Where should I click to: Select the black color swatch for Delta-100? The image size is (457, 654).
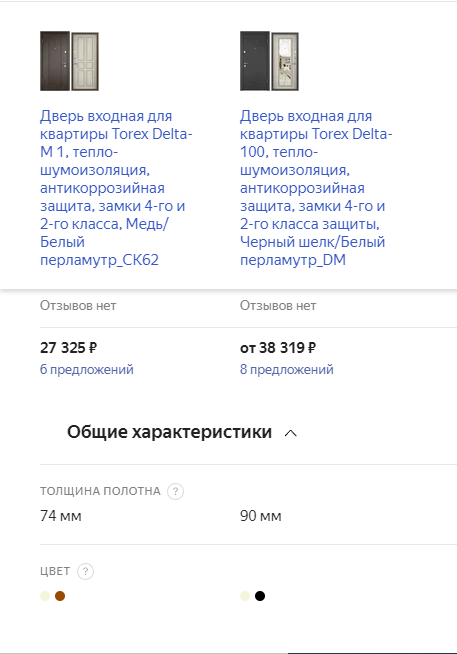pos(260,596)
